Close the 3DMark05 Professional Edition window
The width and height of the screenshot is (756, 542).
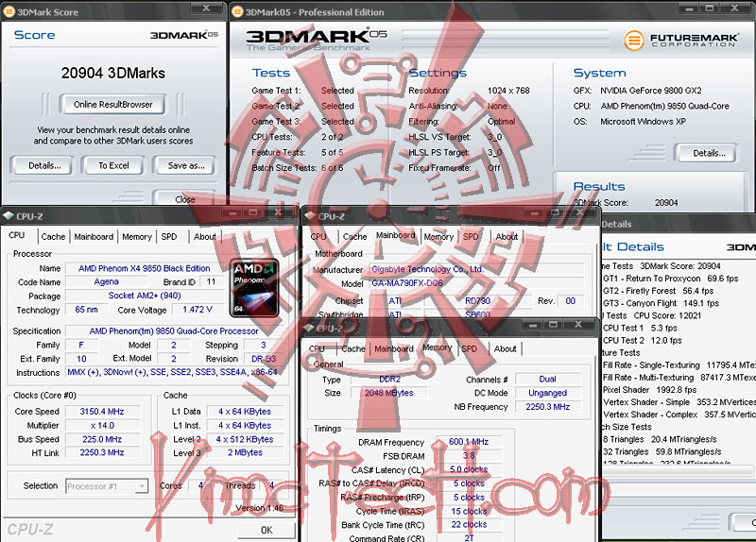tap(735, 8)
